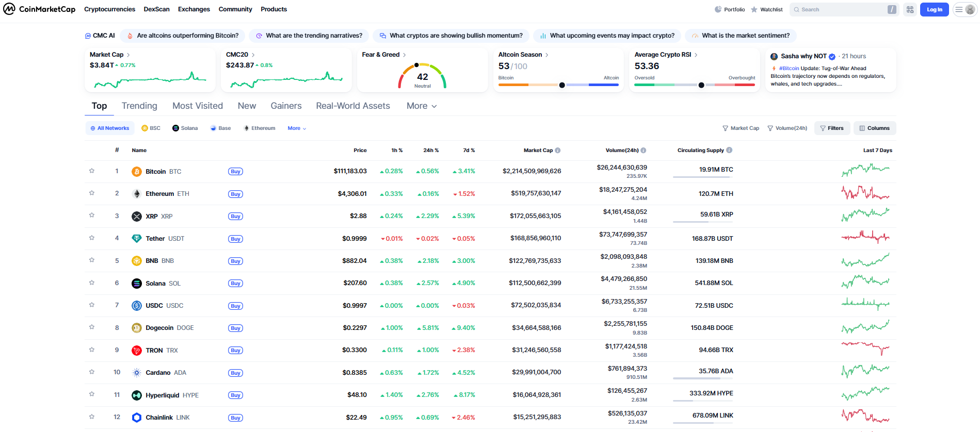Image resolution: width=980 pixels, height=432 pixels.
Task: Click the TRON coin icon
Action: pos(137,351)
